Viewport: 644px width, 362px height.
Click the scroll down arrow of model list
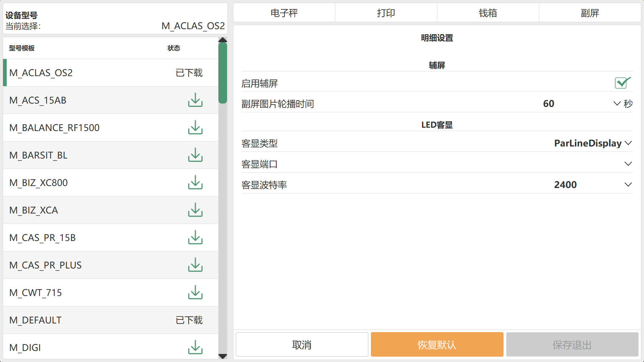223,356
